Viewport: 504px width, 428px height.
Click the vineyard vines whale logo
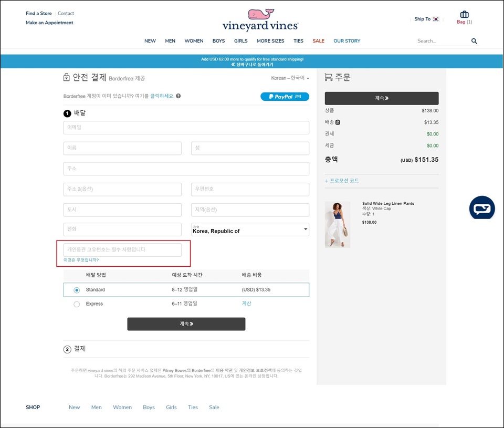(261, 20)
